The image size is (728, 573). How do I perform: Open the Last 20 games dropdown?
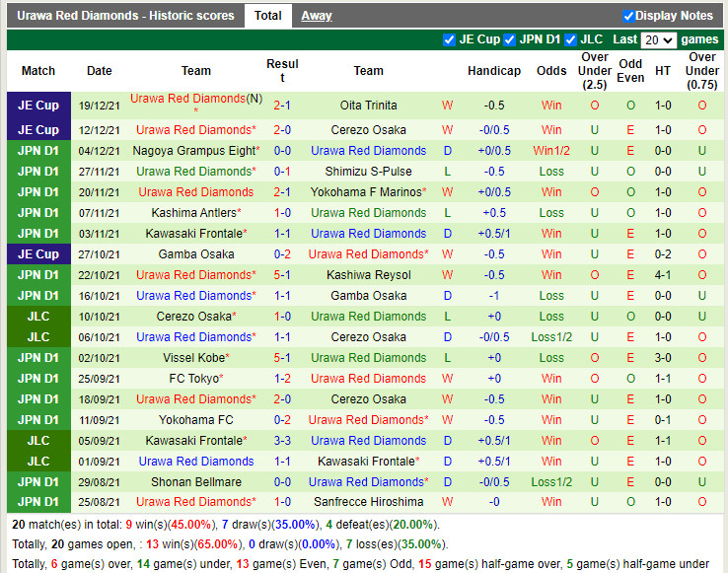tap(658, 40)
